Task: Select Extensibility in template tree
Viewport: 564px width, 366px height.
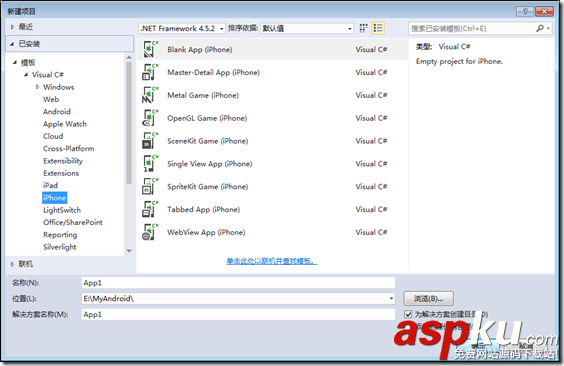Action: click(x=63, y=161)
